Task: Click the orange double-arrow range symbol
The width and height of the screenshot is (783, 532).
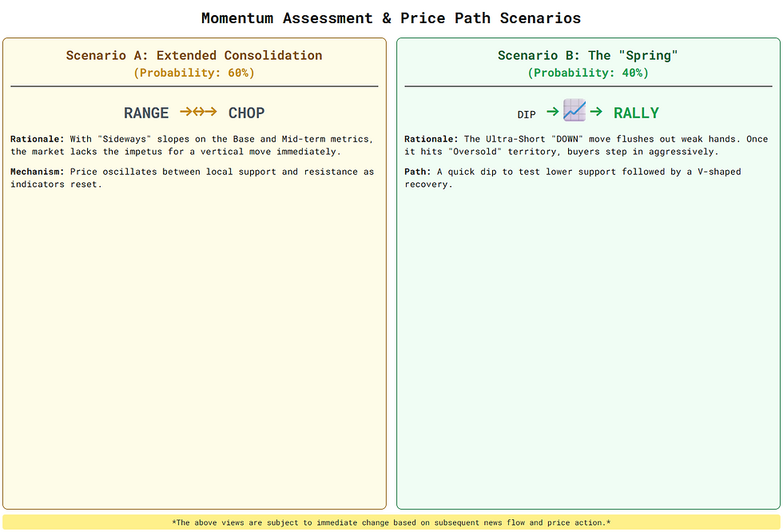Action: (198, 111)
